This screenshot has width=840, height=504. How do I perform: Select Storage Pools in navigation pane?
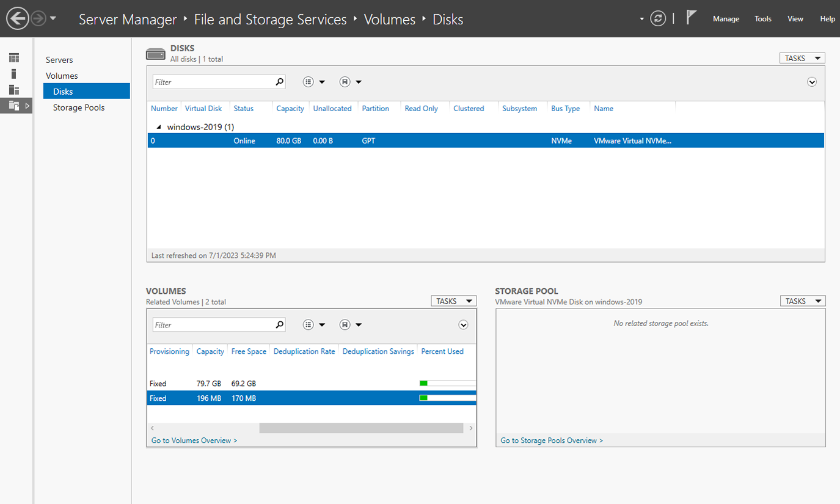[79, 108]
